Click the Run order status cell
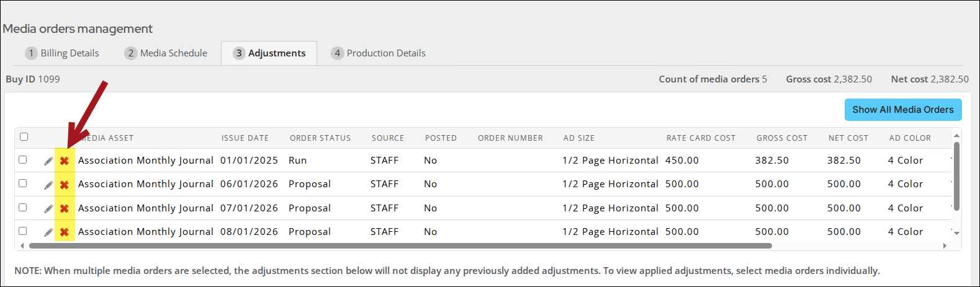The width and height of the screenshot is (980, 287). (x=298, y=161)
